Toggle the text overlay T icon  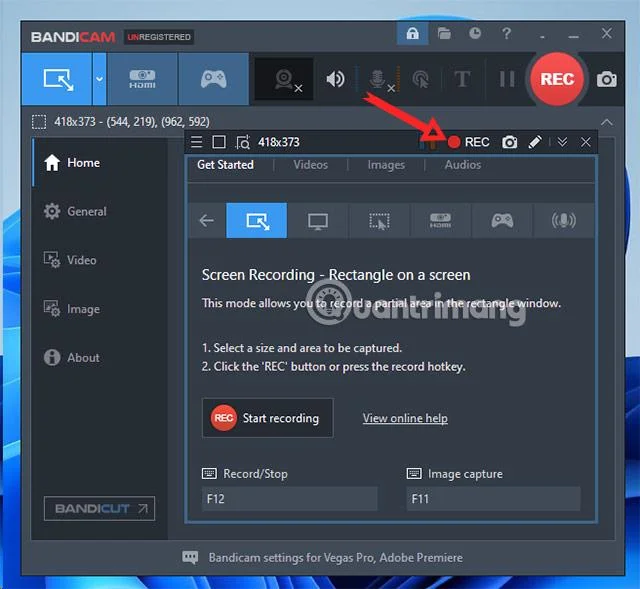[x=462, y=79]
